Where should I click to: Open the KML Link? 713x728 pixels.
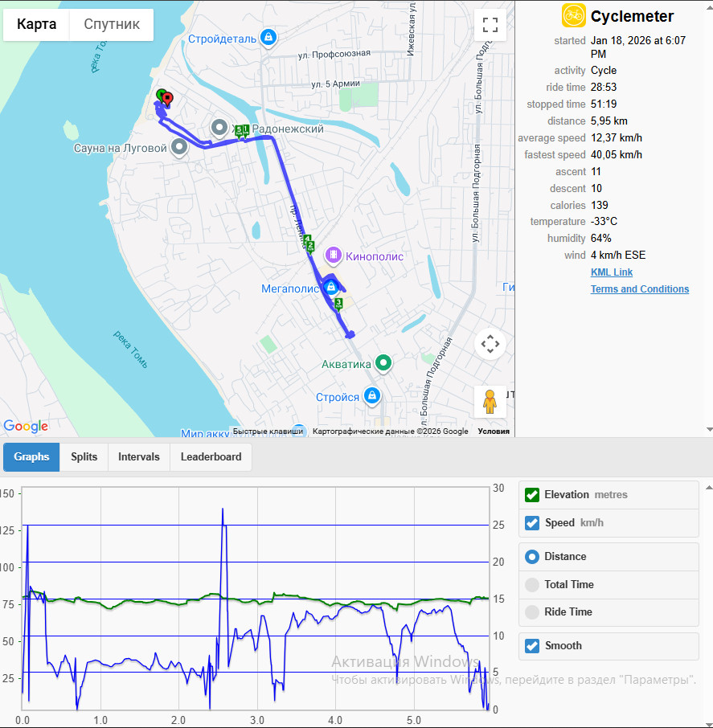pyautogui.click(x=611, y=272)
